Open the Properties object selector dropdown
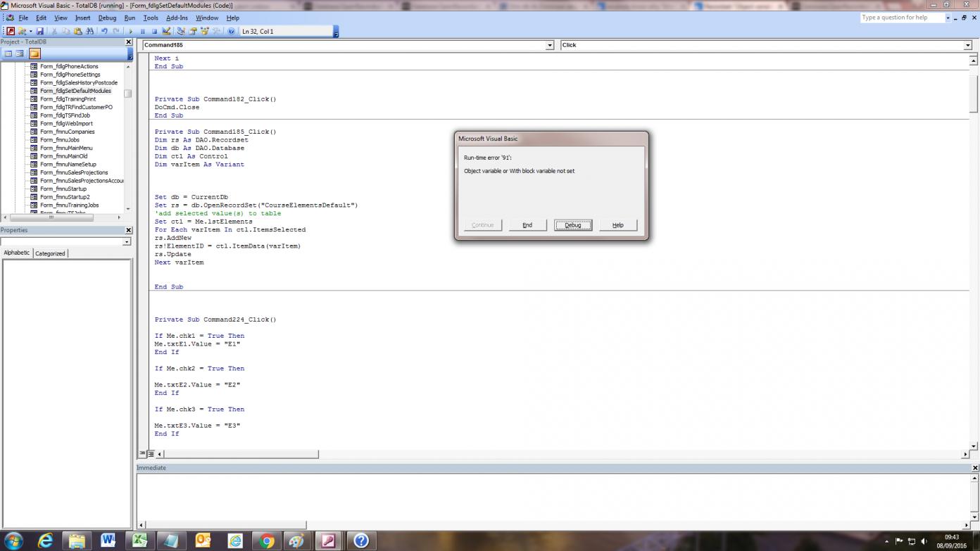980x551 pixels. click(127, 241)
